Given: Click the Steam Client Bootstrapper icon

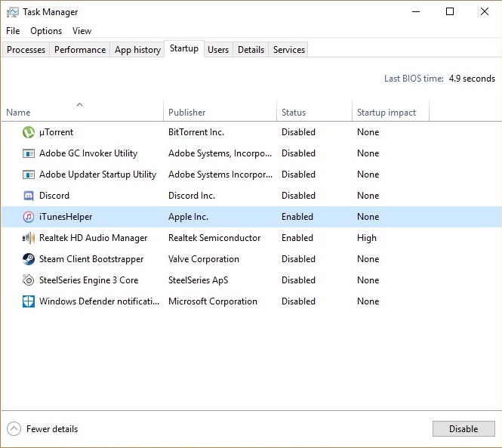Looking at the screenshot, I should (29, 259).
